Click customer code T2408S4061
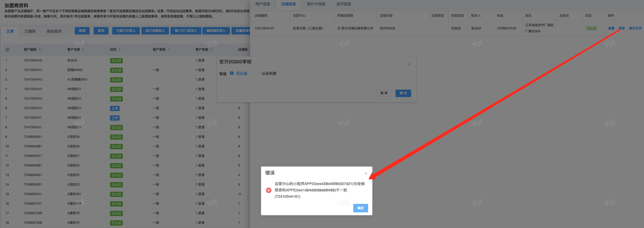 coord(33,165)
